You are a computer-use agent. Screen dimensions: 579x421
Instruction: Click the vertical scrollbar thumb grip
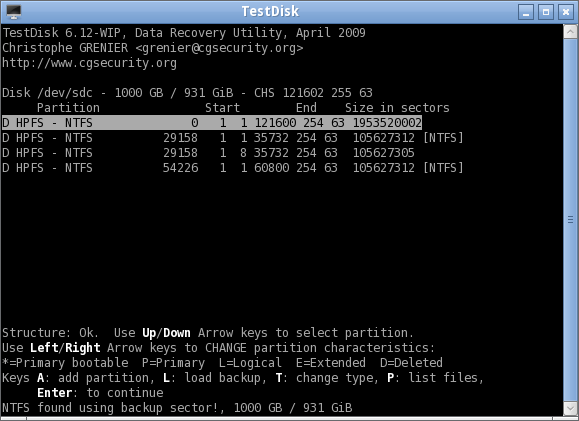[570, 220]
